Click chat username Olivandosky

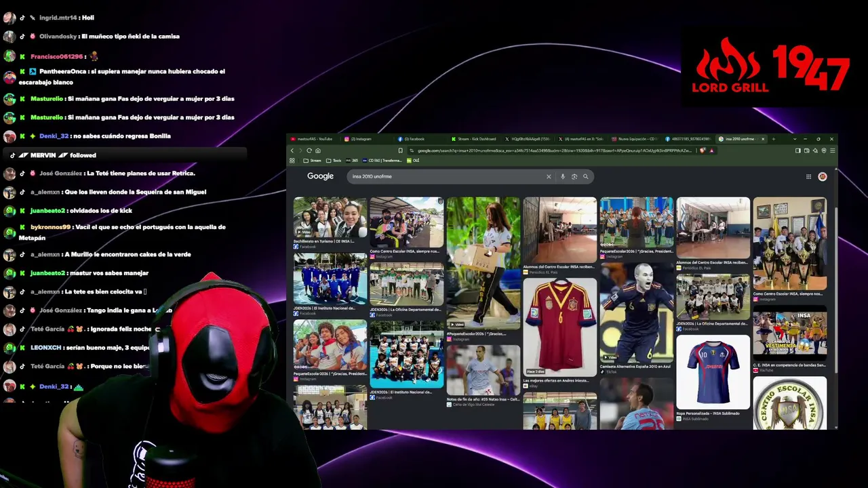[x=58, y=37]
